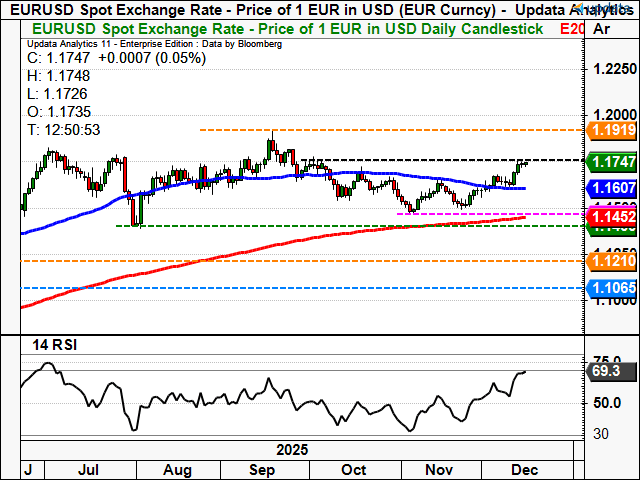Screen dimensions: 640x480
Task: Click the orange 1.1210 support level tag
Action: click(608, 261)
